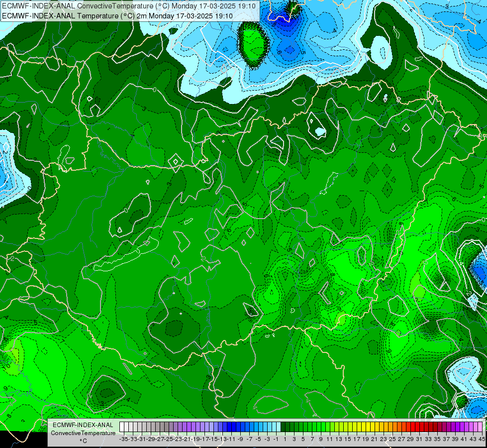
Task: Click the -5 legend scale value
Action: tap(258, 440)
